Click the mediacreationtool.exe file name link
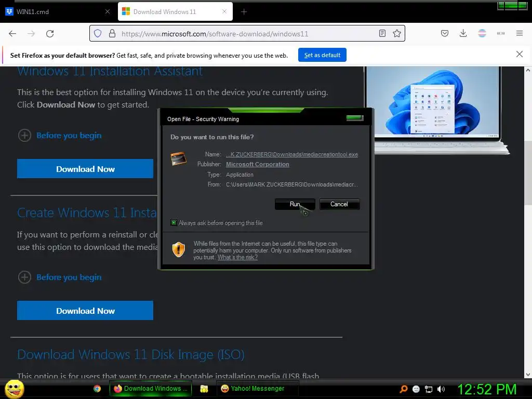 [x=292, y=154]
